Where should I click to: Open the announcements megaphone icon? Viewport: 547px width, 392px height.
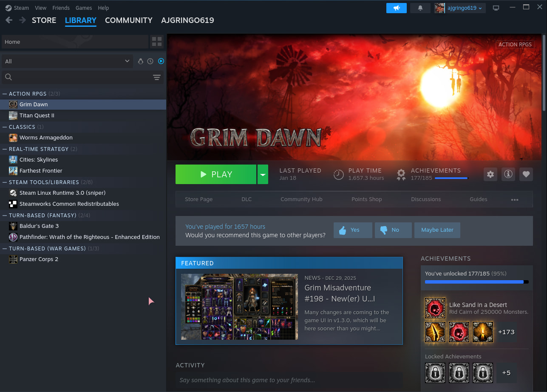click(396, 8)
